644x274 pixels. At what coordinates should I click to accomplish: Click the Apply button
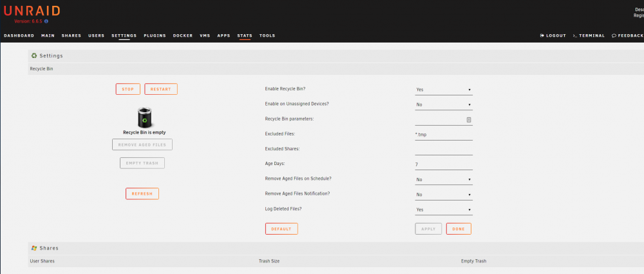(428, 229)
